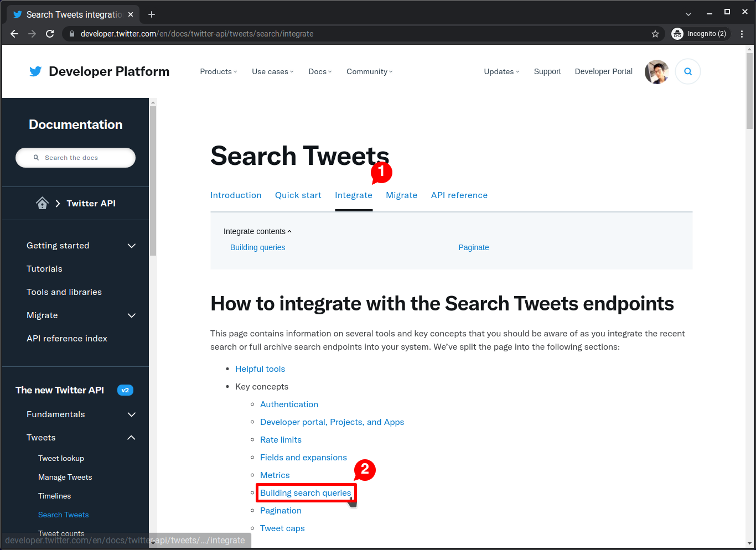Viewport: 756px width, 550px height.
Task: Open the Community dropdown menu
Action: (x=370, y=71)
